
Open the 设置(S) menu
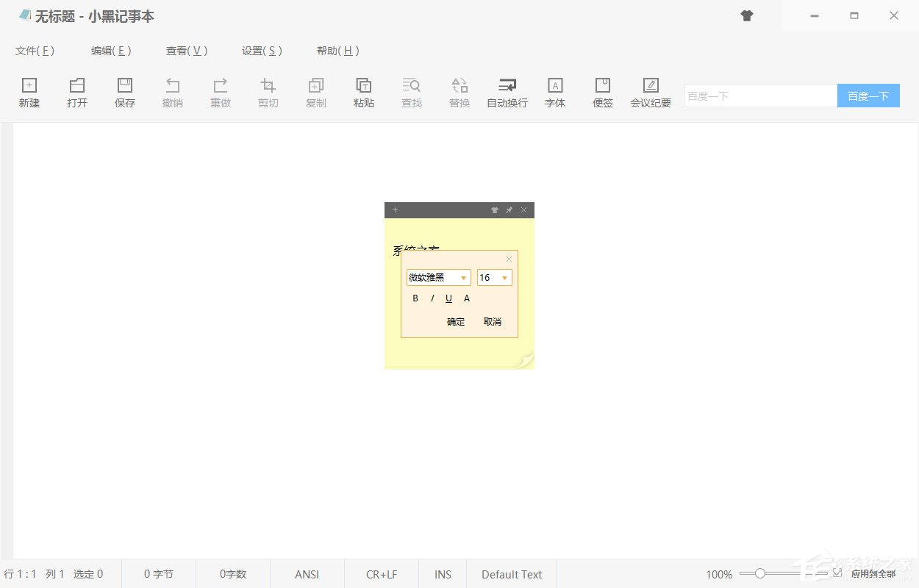tap(262, 51)
